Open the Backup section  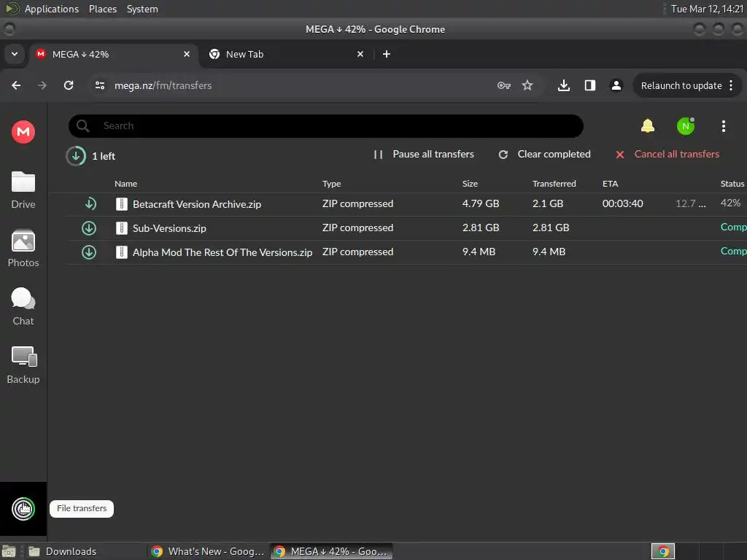[x=23, y=365]
